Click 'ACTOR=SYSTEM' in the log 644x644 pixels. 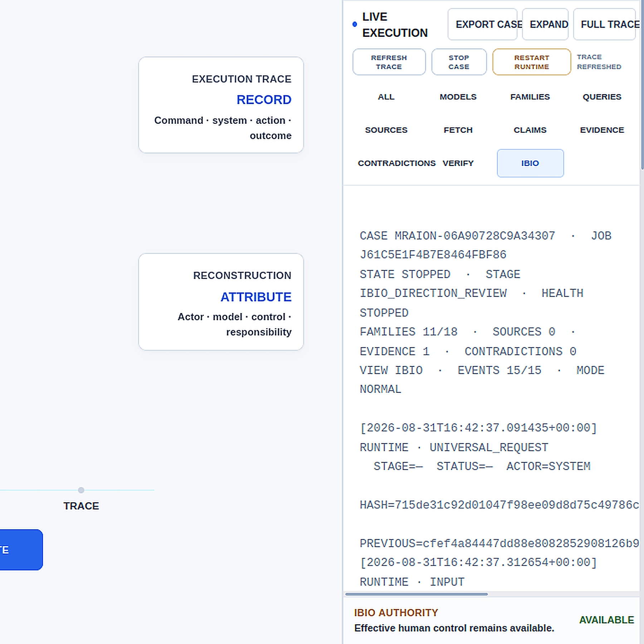548,467
